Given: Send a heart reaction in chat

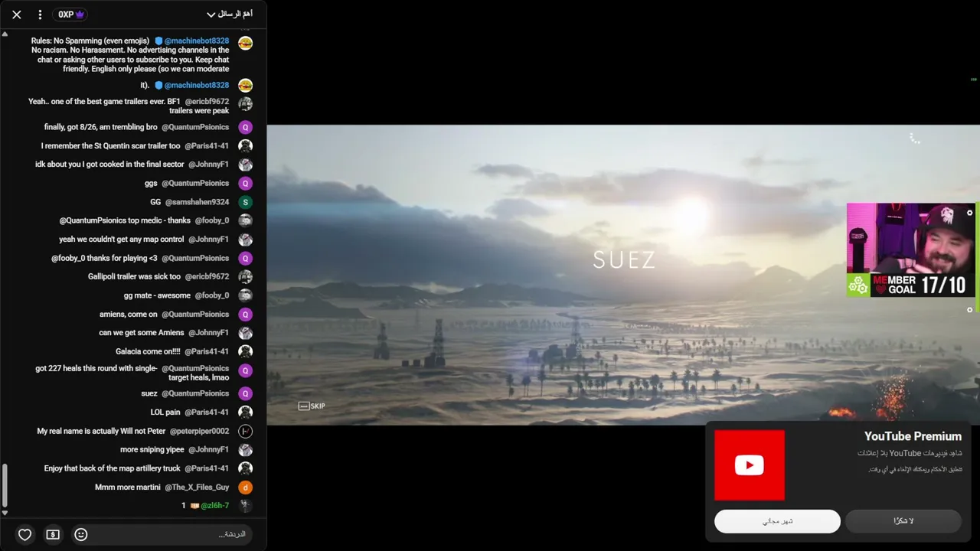Looking at the screenshot, I should point(24,534).
